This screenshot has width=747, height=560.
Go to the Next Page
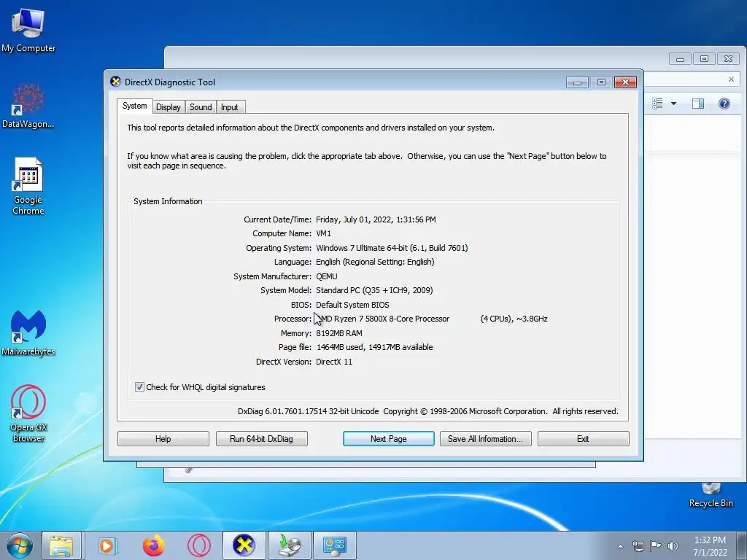389,438
